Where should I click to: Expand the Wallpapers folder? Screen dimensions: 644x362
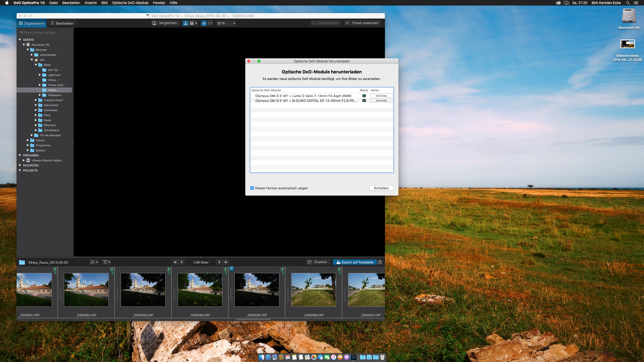[x=40, y=95]
